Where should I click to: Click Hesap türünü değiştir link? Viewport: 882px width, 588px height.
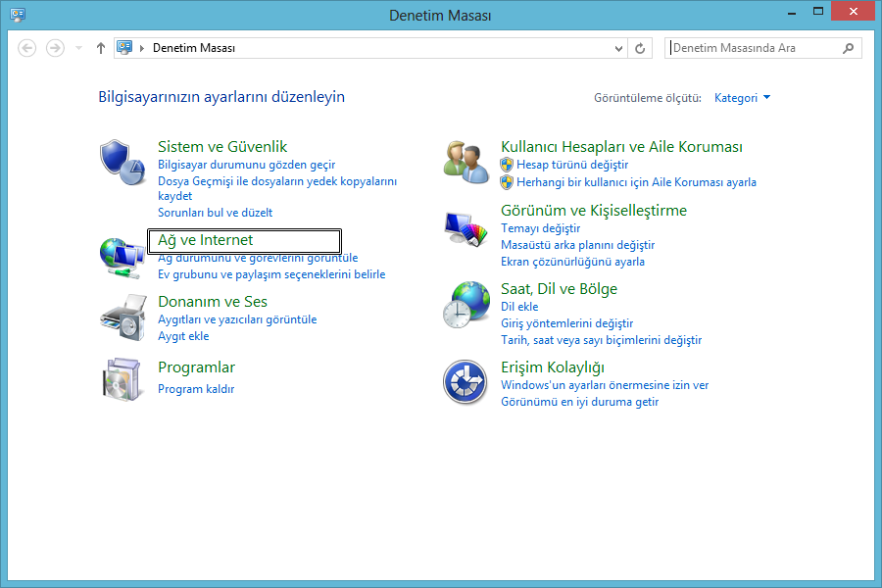click(x=572, y=165)
